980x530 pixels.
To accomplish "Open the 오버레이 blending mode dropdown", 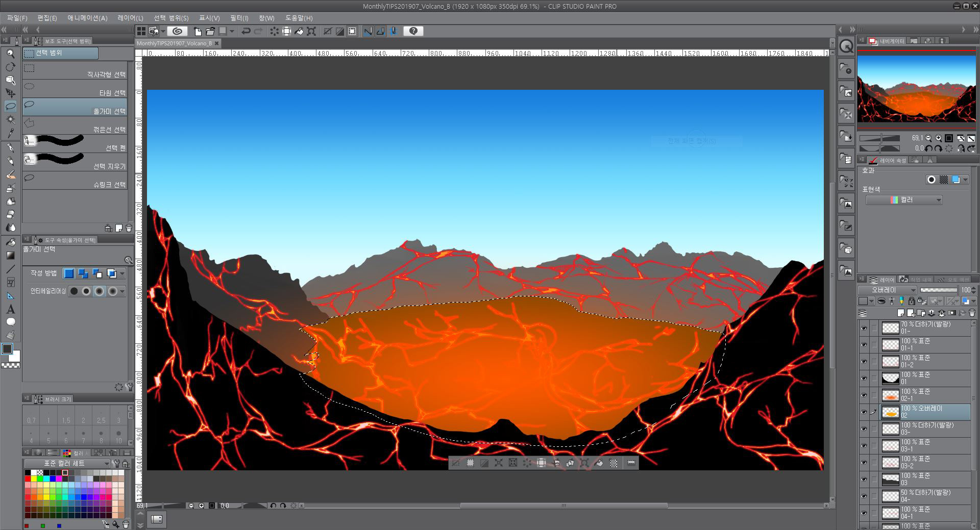I will (888, 290).
